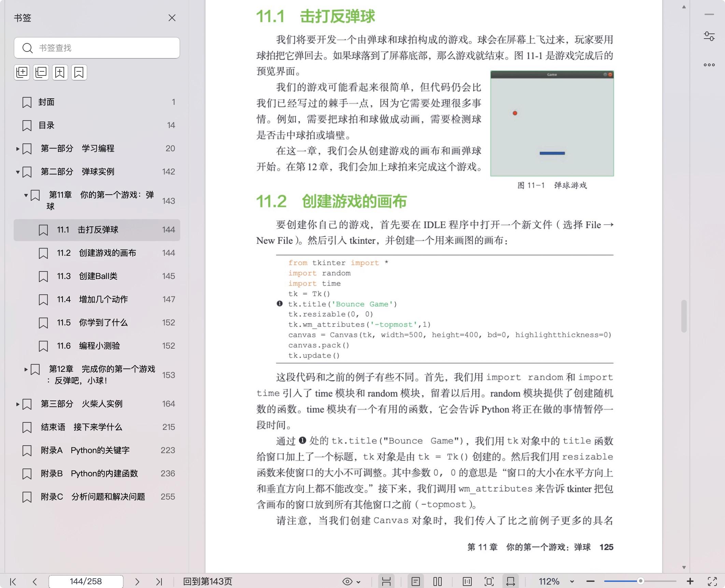The width and height of the screenshot is (725, 588).
Task: Open eye mode dropdown arrow
Action: coord(358,582)
